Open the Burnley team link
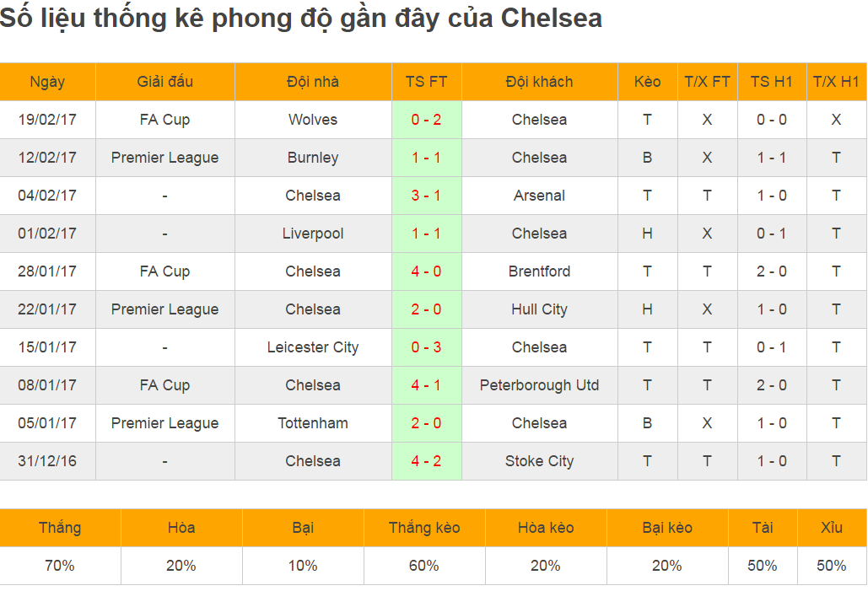Image resolution: width=868 pixels, height=591 pixels. coord(313,158)
